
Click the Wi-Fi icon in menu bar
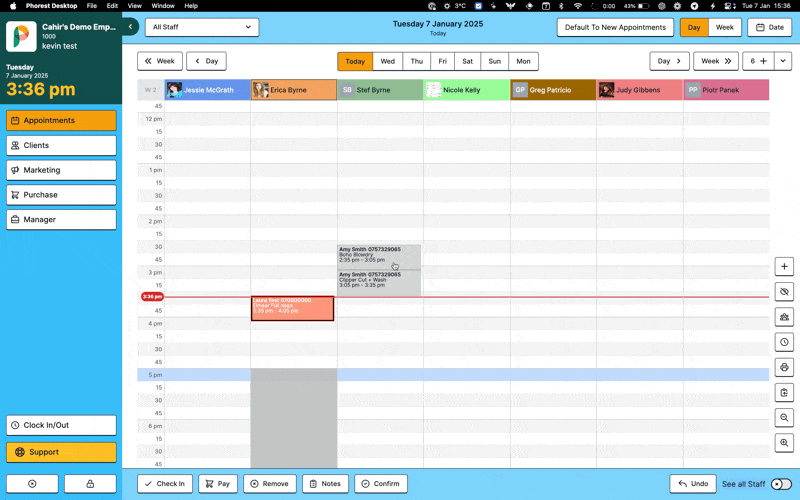point(578,6)
